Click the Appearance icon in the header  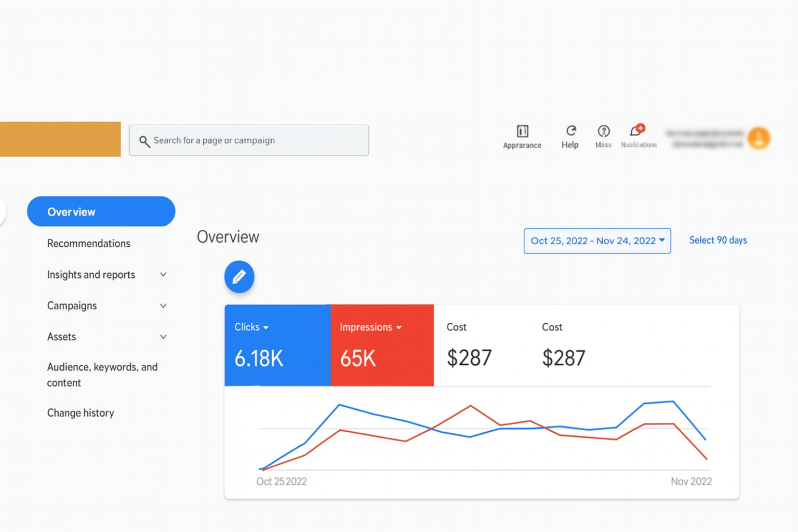(522, 131)
